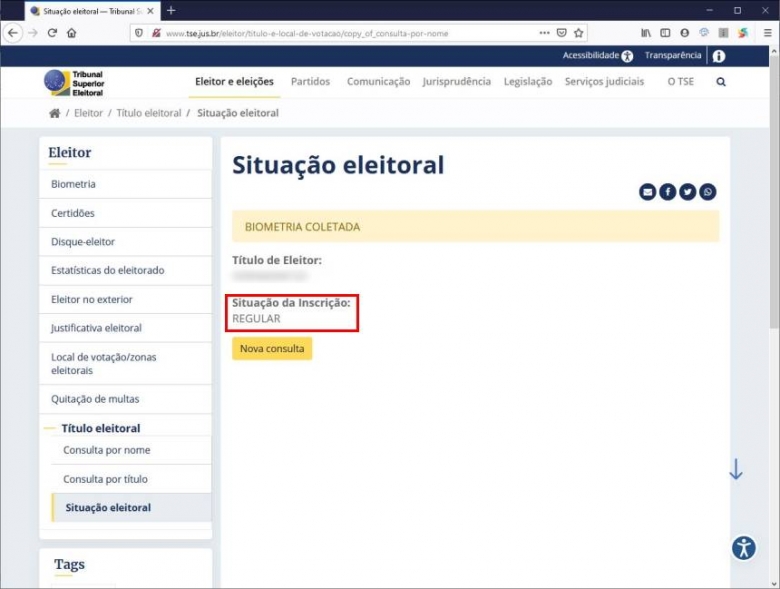Select Situação eleitoral submenu item

131,508
